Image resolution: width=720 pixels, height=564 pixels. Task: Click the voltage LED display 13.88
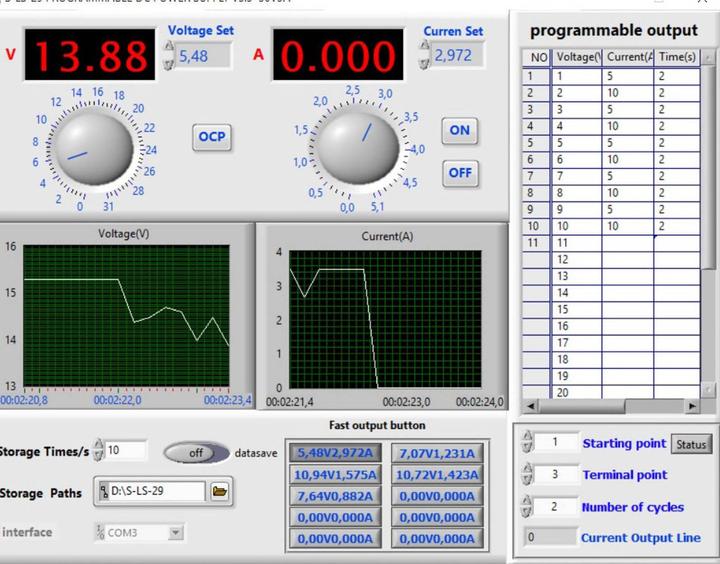point(90,55)
